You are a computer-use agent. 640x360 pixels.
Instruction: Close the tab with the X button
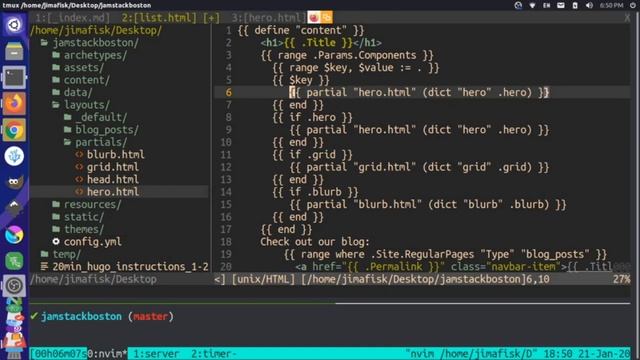point(627,18)
